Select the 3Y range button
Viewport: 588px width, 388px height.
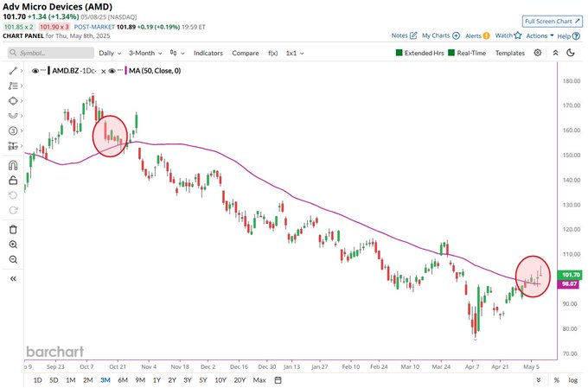point(188,380)
